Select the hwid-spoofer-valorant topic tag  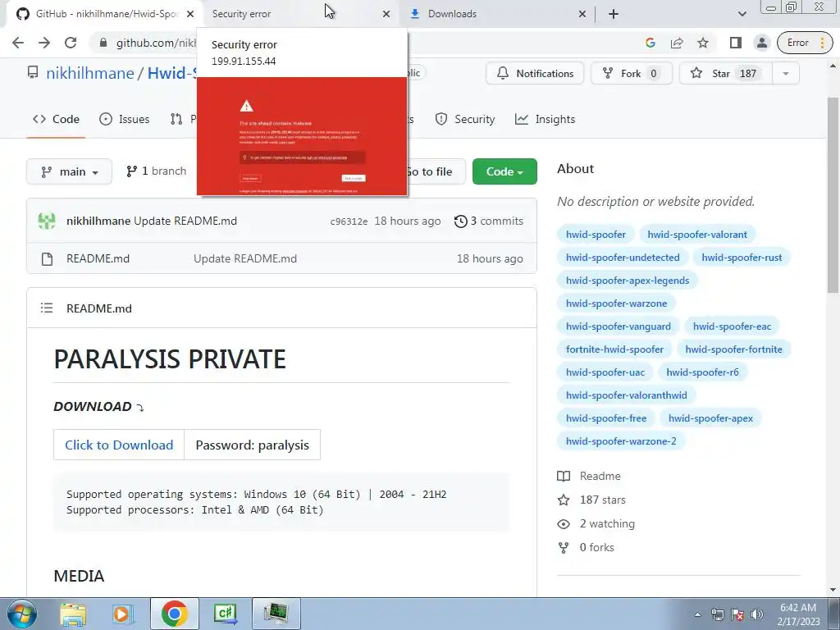pos(697,234)
